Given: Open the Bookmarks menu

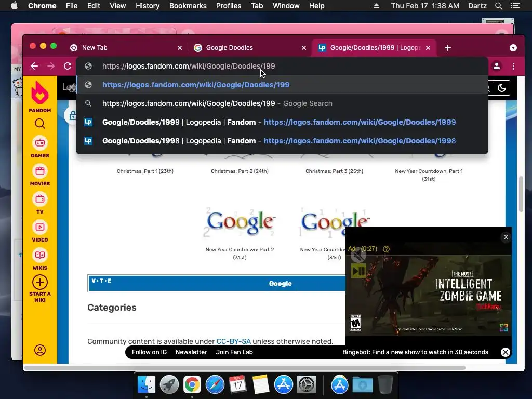Looking at the screenshot, I should (x=188, y=6).
